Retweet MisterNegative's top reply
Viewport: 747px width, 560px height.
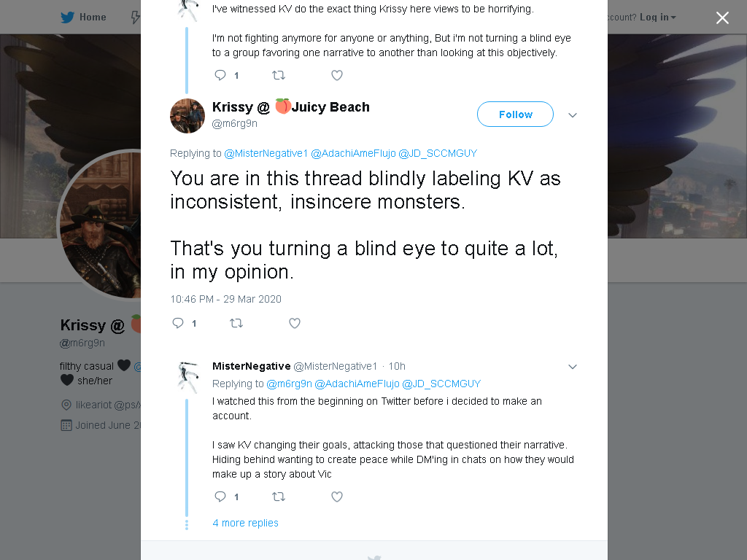tap(279, 75)
